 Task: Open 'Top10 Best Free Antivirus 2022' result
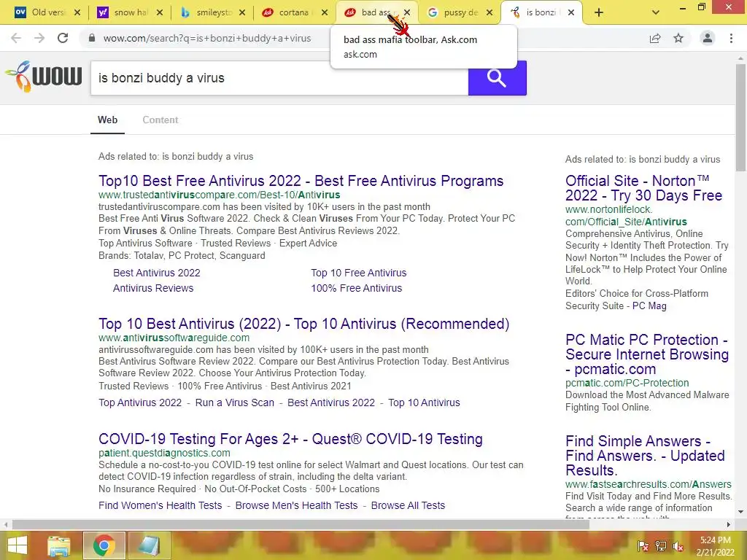[x=301, y=181]
